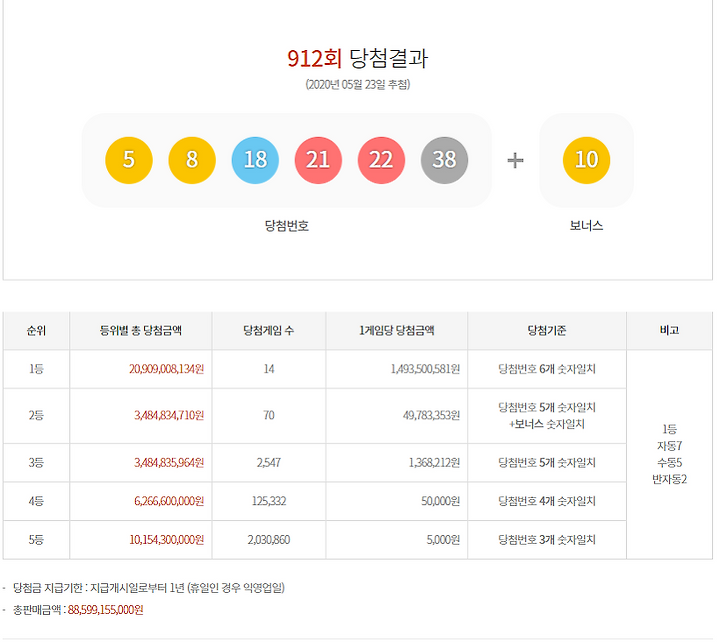The image size is (720, 642).
Task: Click per-game prize 1,493,500,581원
Action: [425, 369]
